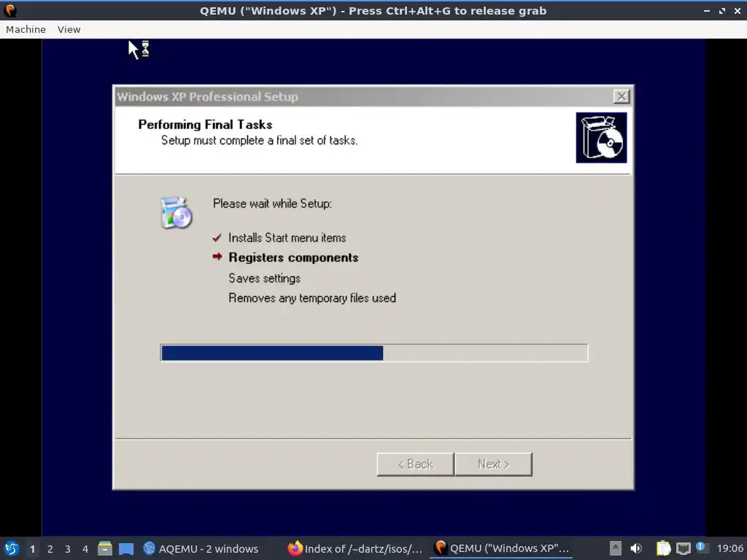Image resolution: width=747 pixels, height=560 pixels.
Task: Minimize the QEMU window
Action: [x=706, y=10]
